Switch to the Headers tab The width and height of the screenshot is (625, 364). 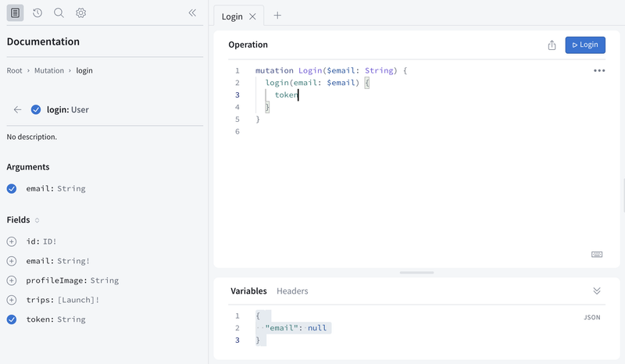click(292, 291)
